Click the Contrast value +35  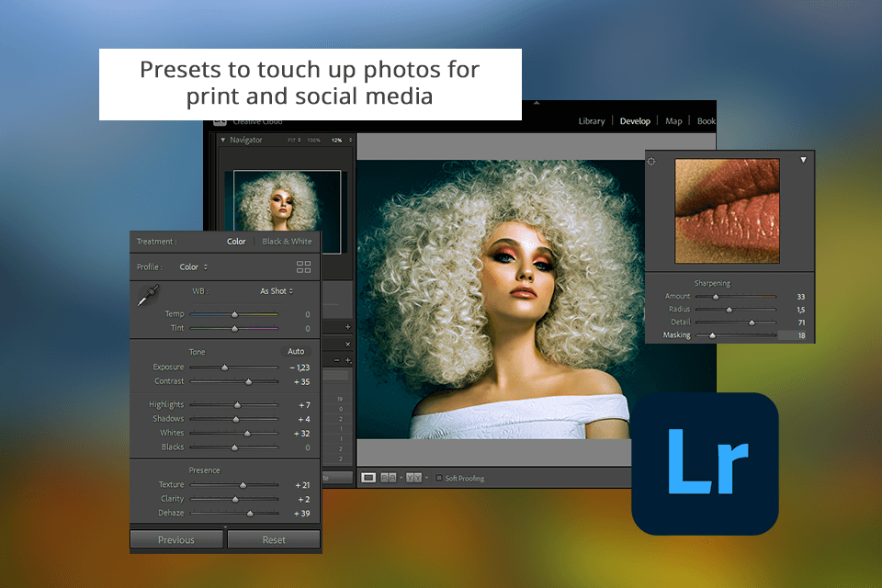click(x=301, y=381)
